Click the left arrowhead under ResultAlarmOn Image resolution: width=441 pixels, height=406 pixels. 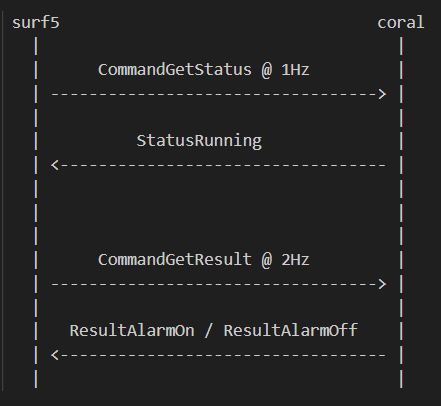coord(55,355)
